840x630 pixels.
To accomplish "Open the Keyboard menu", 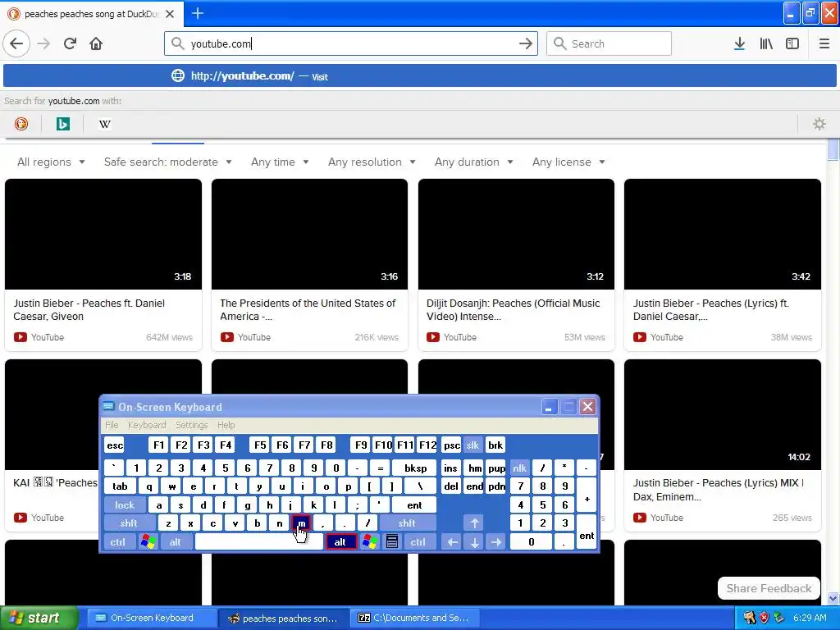I will pos(147,425).
